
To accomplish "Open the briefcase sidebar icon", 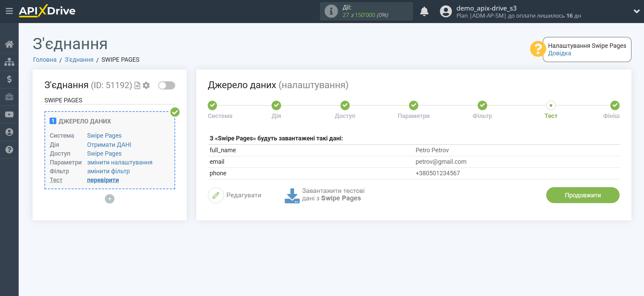I will pyautogui.click(x=9, y=97).
